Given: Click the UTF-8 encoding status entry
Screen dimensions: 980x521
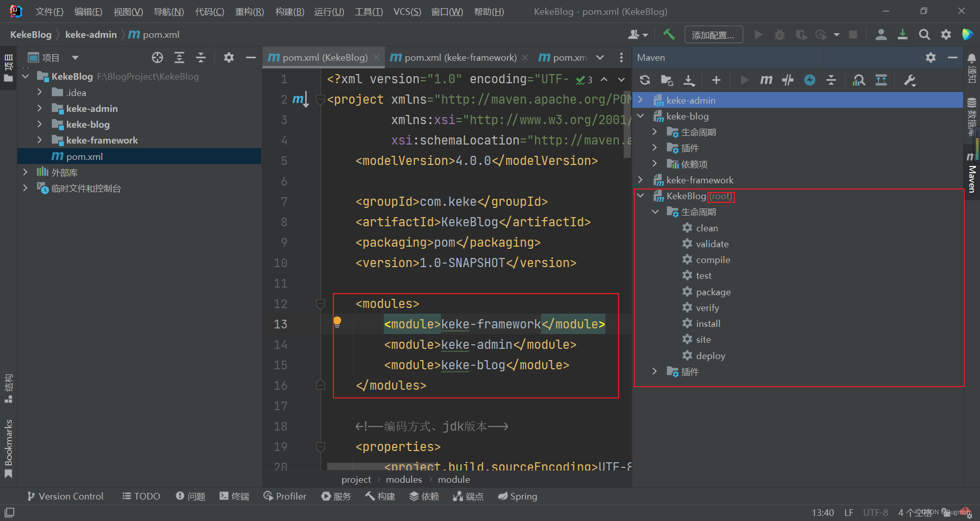Looking at the screenshot, I should (x=875, y=512).
